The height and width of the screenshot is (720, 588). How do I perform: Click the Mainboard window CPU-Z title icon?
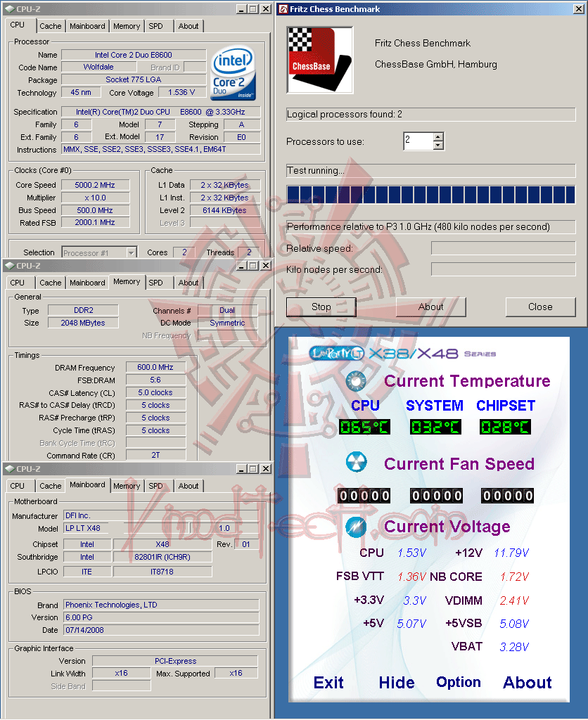coord(9,469)
